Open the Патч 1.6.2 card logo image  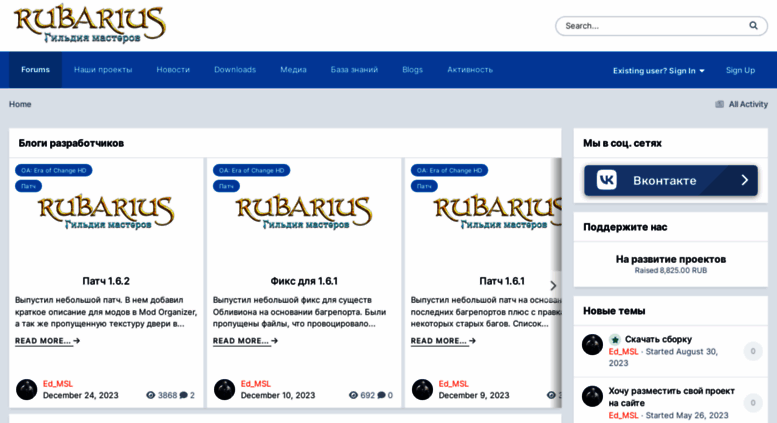tap(106, 213)
